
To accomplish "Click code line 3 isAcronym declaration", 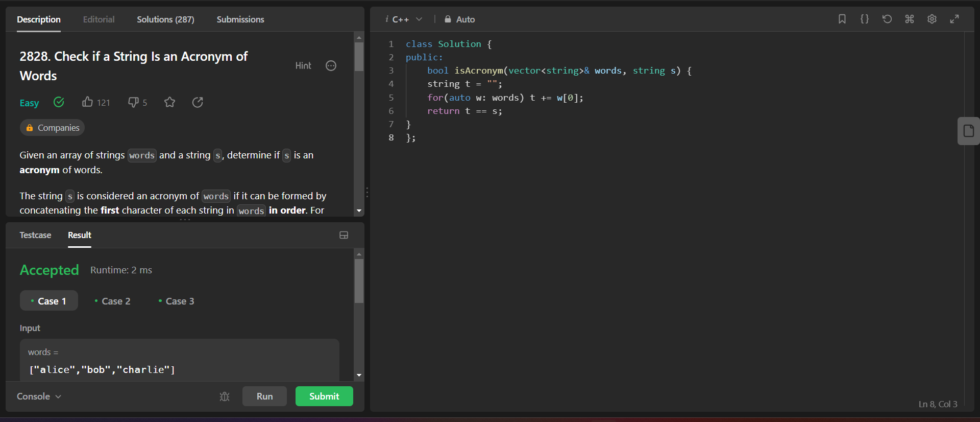I will 559,71.
